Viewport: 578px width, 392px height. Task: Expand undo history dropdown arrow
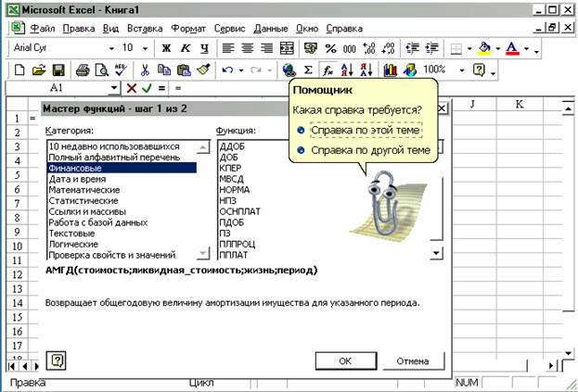[x=241, y=70]
